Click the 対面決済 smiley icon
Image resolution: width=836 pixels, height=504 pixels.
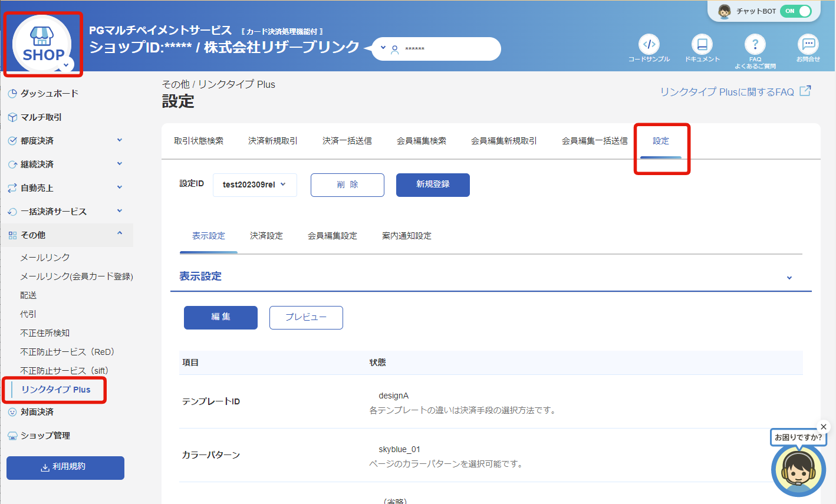(12, 412)
